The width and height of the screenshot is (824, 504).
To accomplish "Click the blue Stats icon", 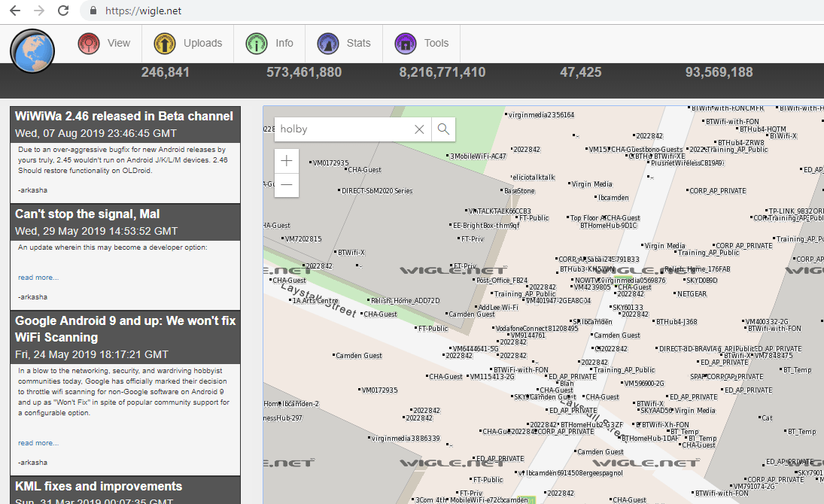I will (x=328, y=44).
